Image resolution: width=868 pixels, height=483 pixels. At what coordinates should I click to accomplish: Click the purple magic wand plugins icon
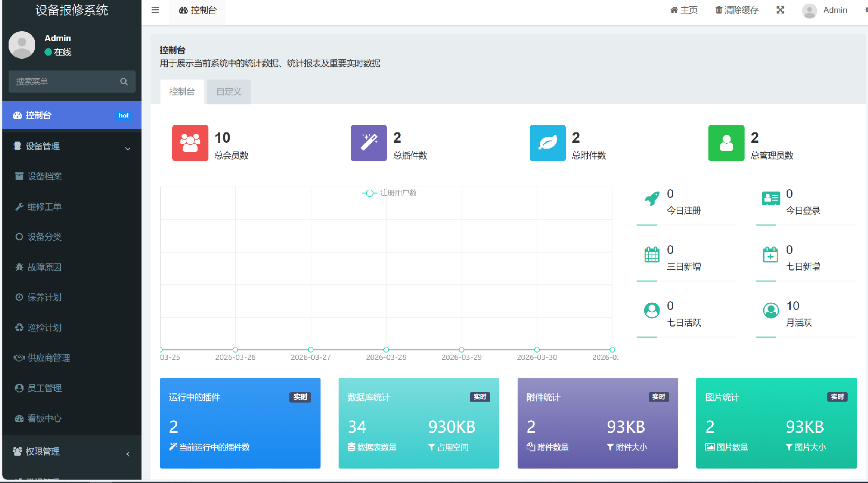pyautogui.click(x=368, y=143)
